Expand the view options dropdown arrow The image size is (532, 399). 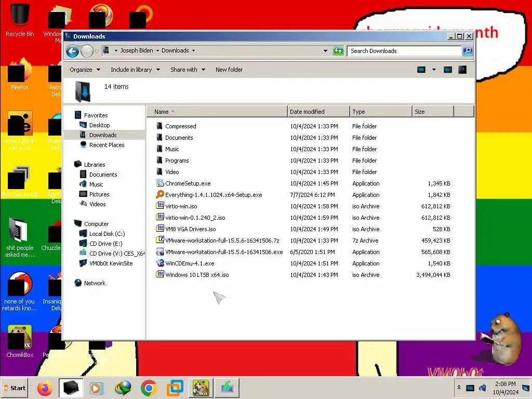(434, 70)
